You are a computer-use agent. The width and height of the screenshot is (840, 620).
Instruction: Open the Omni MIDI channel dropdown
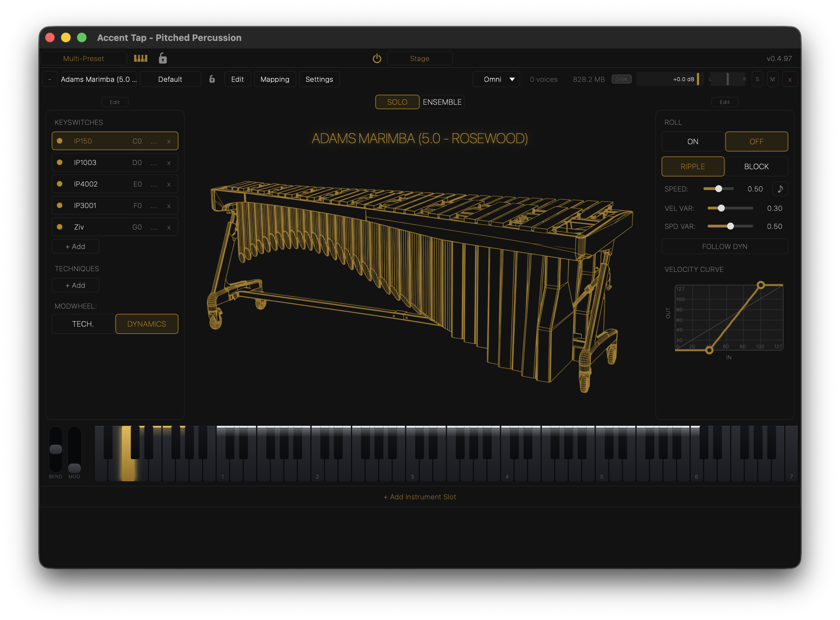pyautogui.click(x=496, y=79)
